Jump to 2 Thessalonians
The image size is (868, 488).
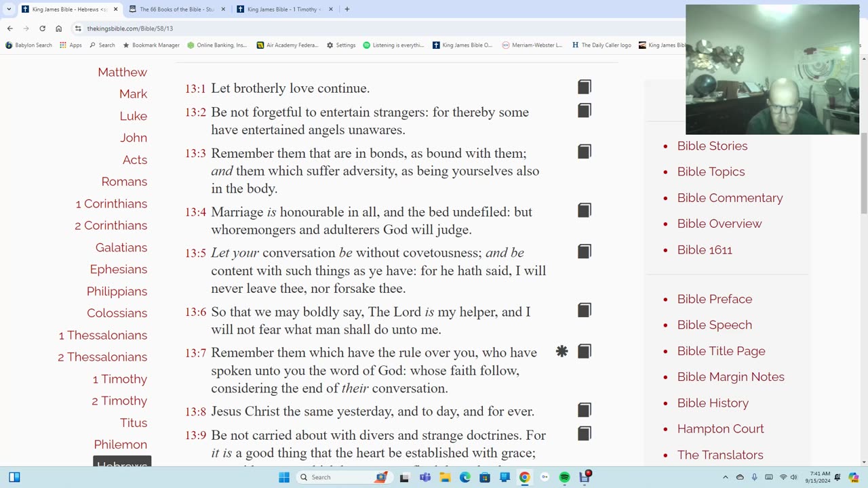click(x=102, y=357)
